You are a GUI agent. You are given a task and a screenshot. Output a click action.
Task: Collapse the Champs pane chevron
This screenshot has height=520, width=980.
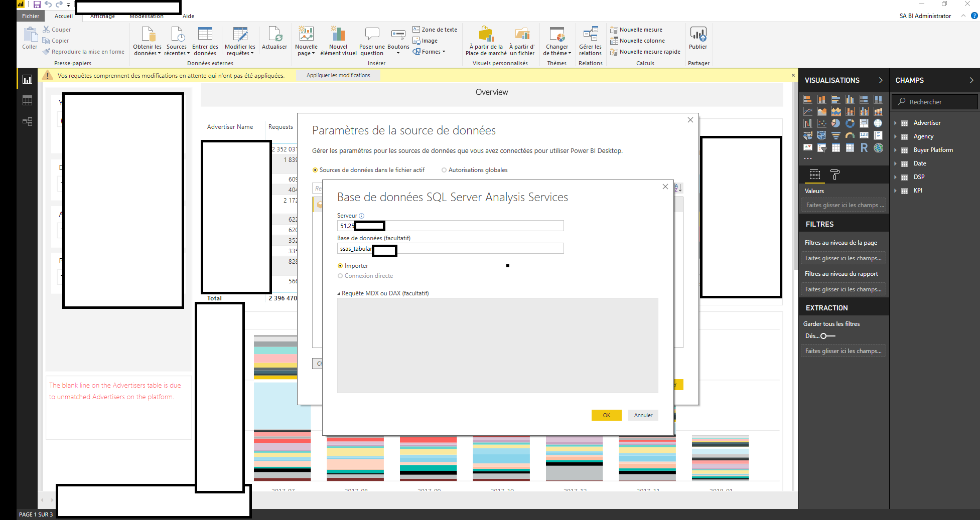pyautogui.click(x=971, y=80)
